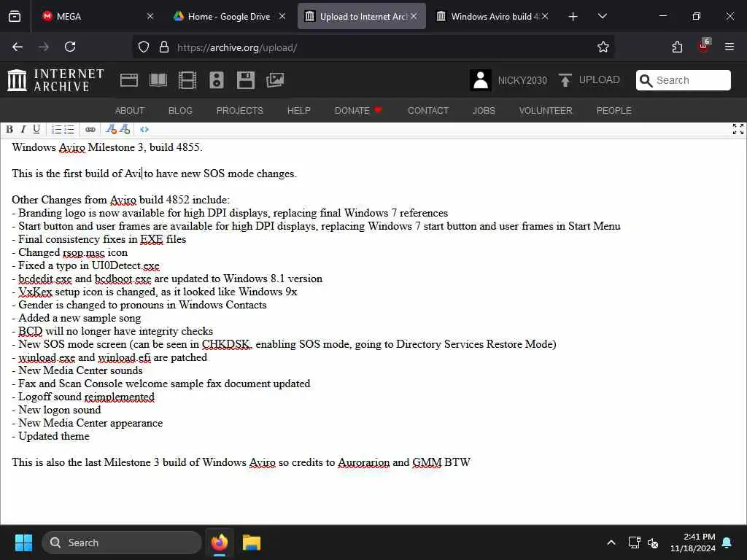The image size is (747, 560).
Task: Click the Windows taskbar Search box
Action: 122,542
